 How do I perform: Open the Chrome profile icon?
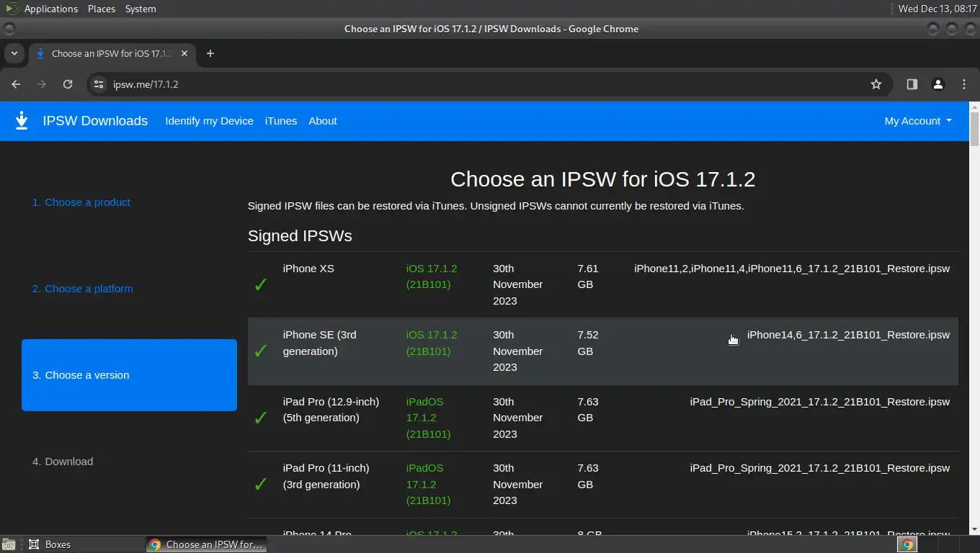pos(938,84)
